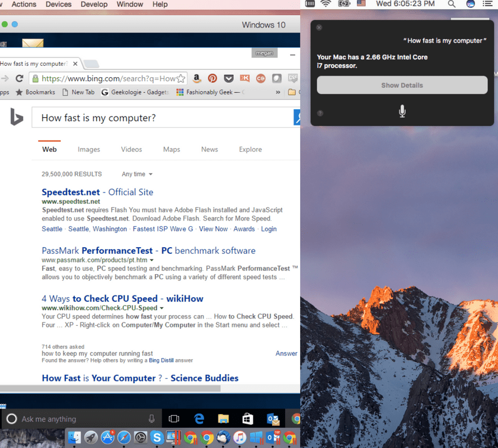Switch to the Images tab on Bing
The width and height of the screenshot is (498, 448).
88,150
